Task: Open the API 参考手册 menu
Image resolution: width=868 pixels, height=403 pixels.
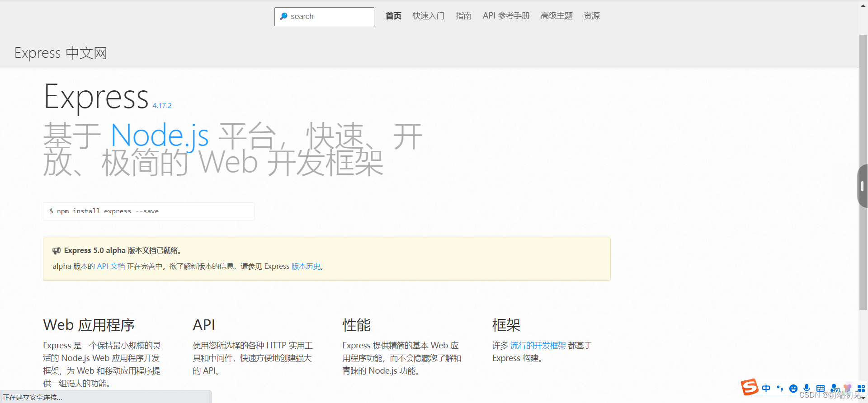Action: (x=506, y=16)
